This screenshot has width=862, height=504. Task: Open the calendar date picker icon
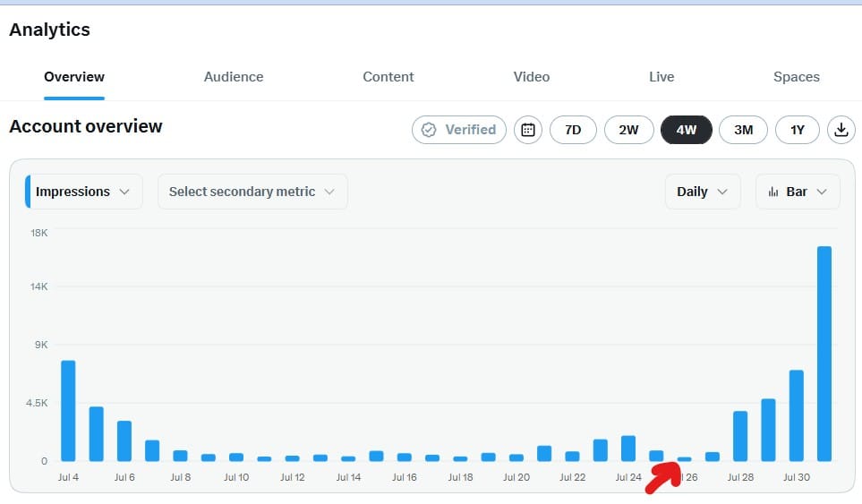click(x=528, y=130)
